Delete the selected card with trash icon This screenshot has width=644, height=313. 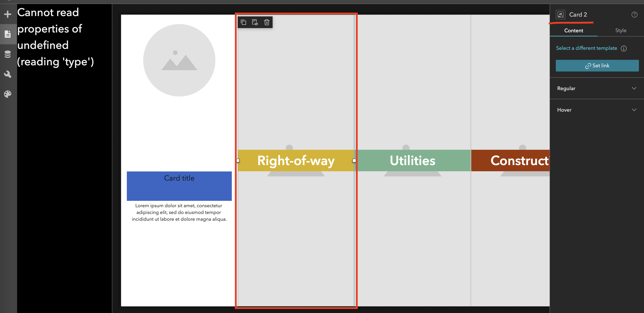[266, 22]
